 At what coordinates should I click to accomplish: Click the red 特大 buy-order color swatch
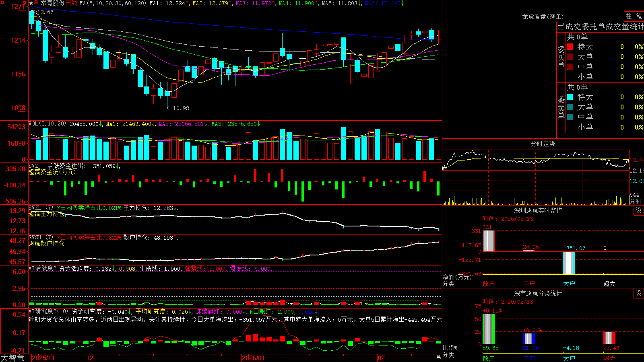[570, 47]
